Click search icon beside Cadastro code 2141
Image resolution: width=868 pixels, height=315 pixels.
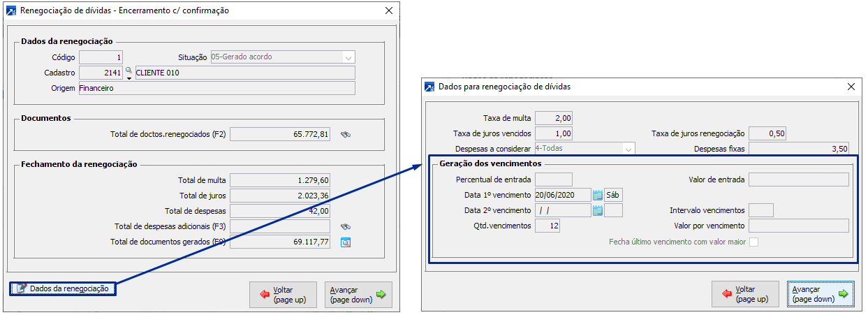128,73
